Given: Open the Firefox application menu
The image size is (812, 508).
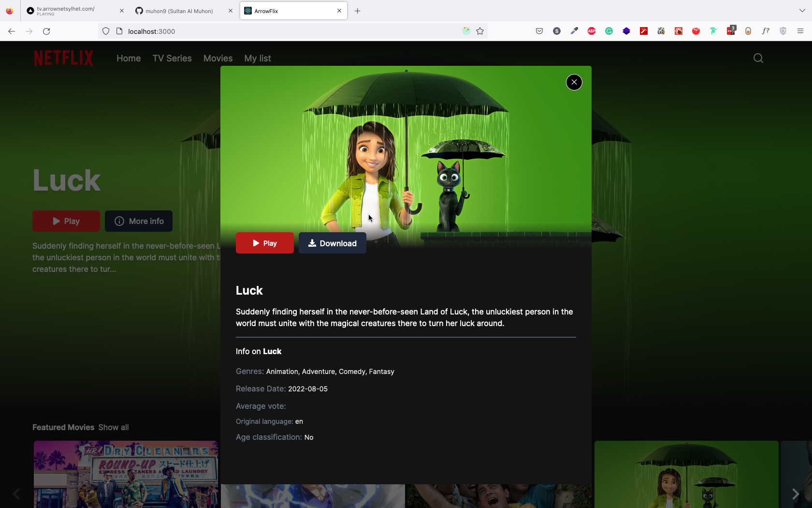Looking at the screenshot, I should point(800,31).
